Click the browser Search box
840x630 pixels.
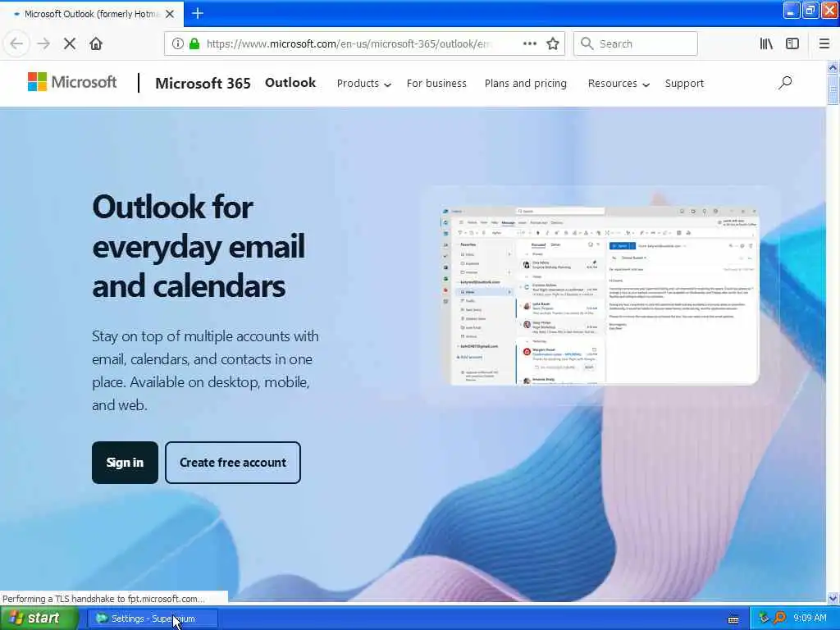click(x=636, y=43)
